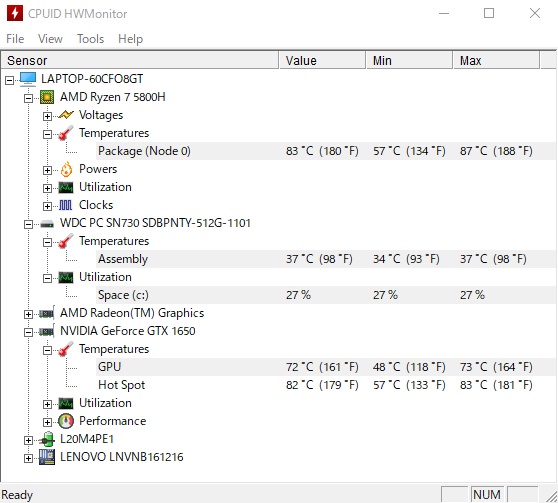Click the Value column header
Image resolution: width=558 pixels, height=503 pixels.
click(x=322, y=61)
